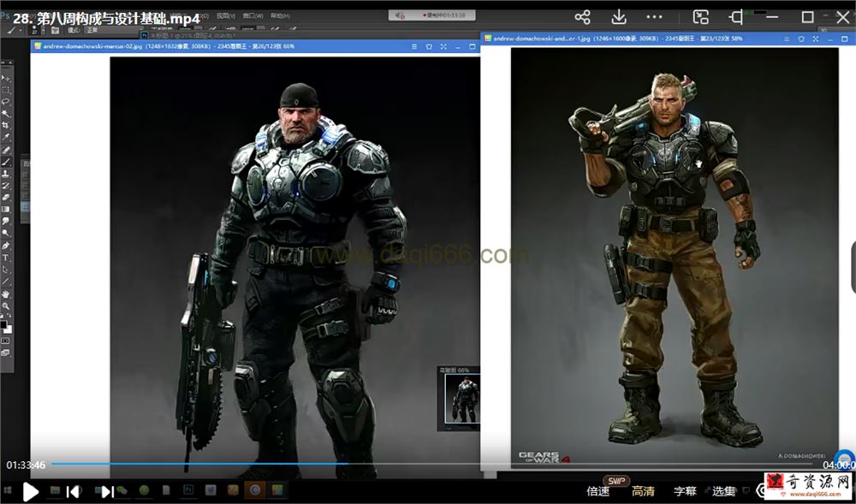Image resolution: width=856 pixels, height=504 pixels.
Task: Select the Clone Stamp tool
Action: click(7, 173)
